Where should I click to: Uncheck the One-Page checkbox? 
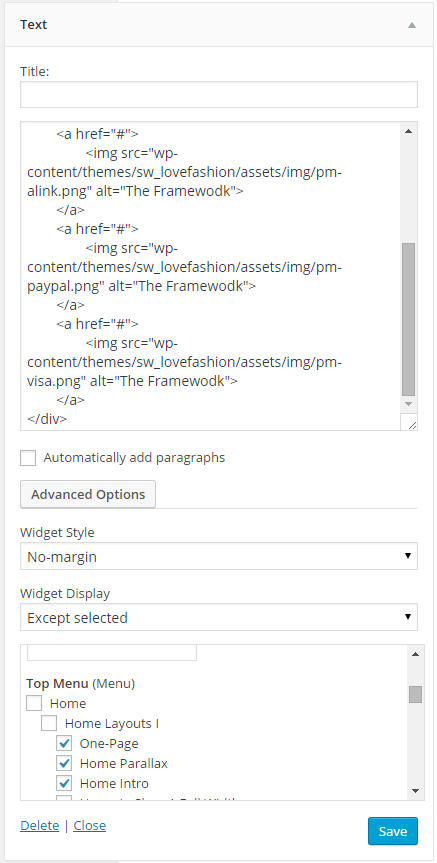tap(64, 744)
